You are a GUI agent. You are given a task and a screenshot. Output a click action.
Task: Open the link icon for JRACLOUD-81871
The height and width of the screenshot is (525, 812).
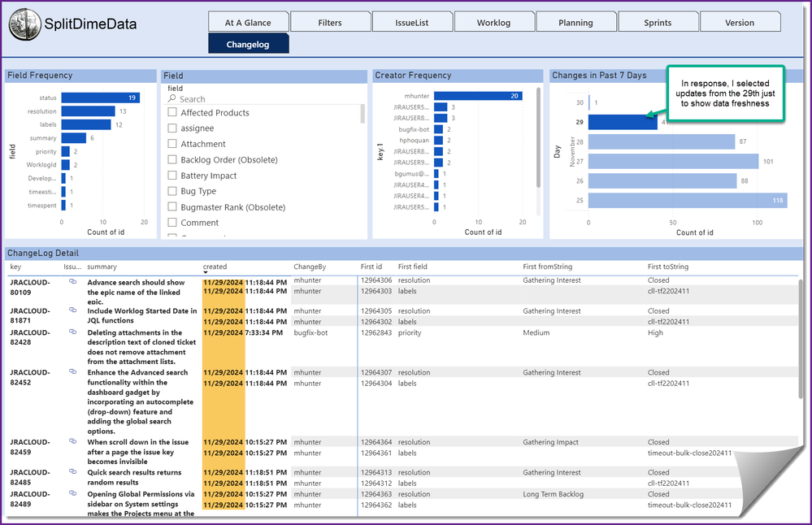[72, 311]
